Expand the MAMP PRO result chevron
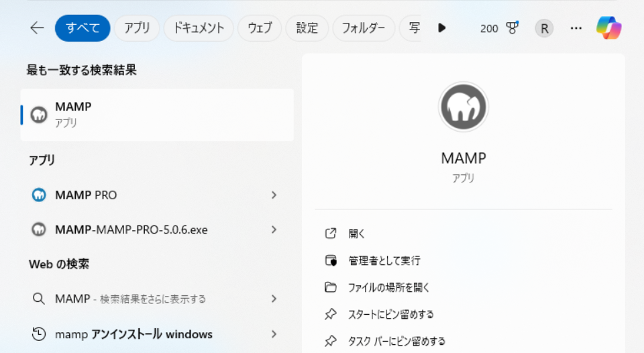The height and width of the screenshot is (353, 644). [x=274, y=195]
